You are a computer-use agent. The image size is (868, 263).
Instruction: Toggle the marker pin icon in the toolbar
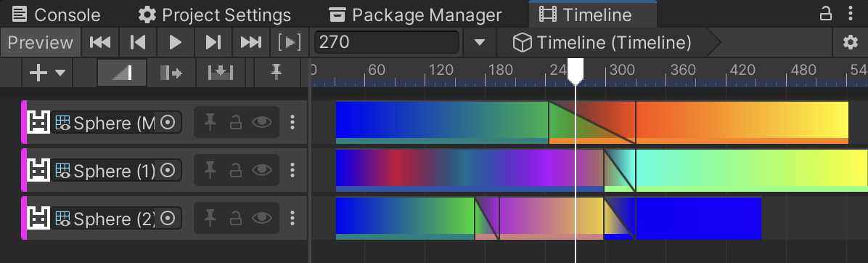277,73
